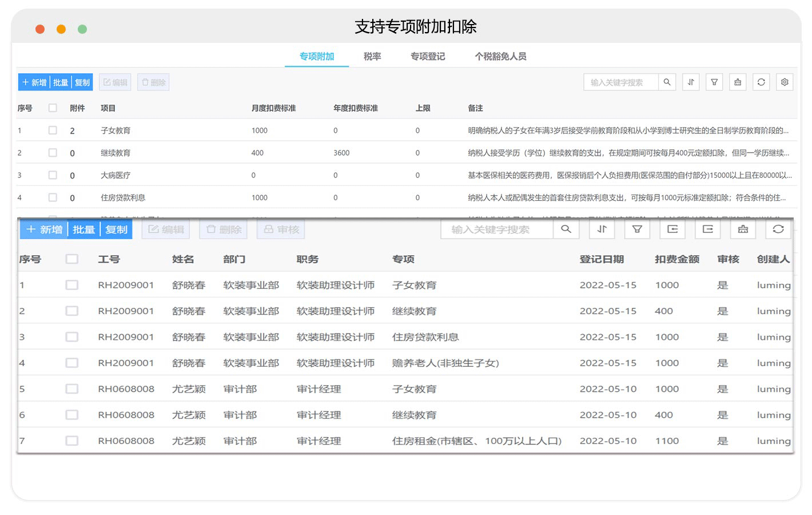Click amount 1100 in lower table
The image size is (812, 515).
(667, 441)
